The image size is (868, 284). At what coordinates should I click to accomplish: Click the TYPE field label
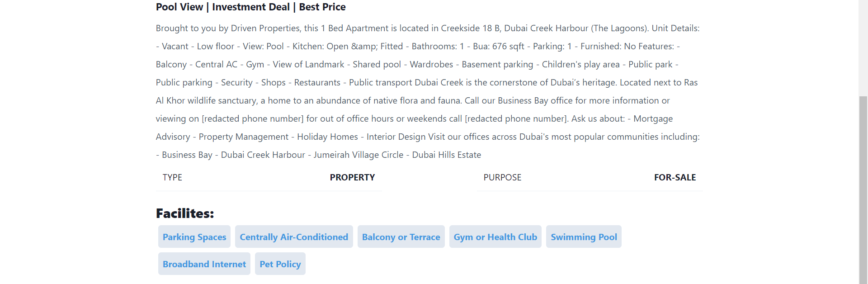(x=172, y=177)
